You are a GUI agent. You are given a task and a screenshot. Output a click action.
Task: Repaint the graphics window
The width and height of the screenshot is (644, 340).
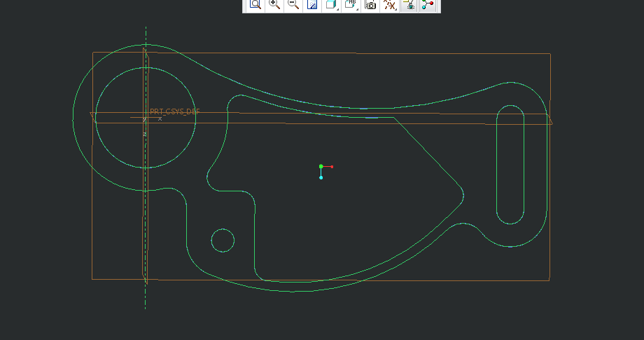click(x=312, y=5)
